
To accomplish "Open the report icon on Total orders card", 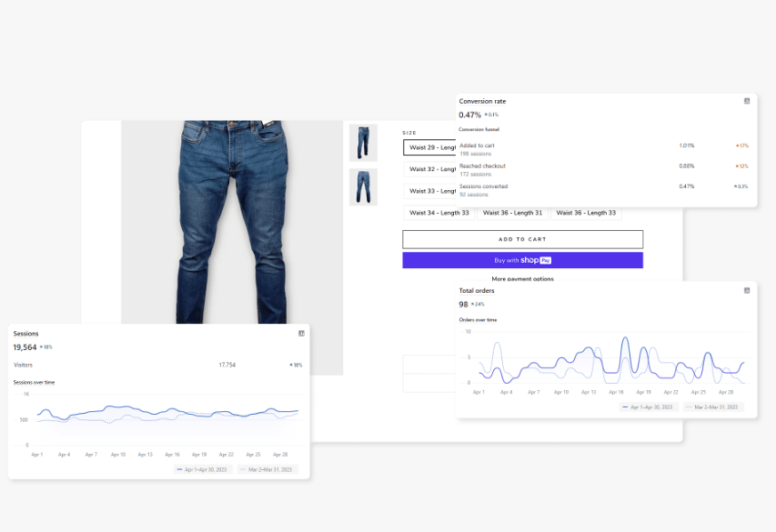I will tap(747, 290).
